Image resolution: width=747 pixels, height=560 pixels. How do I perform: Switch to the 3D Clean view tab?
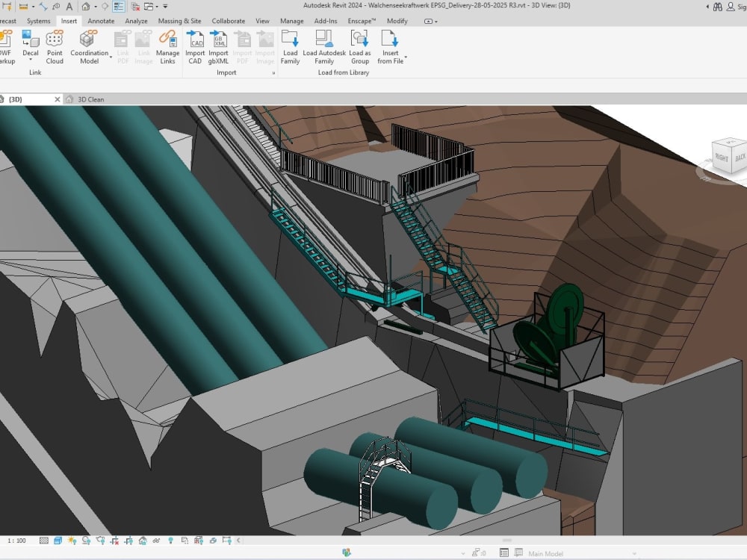click(x=90, y=99)
